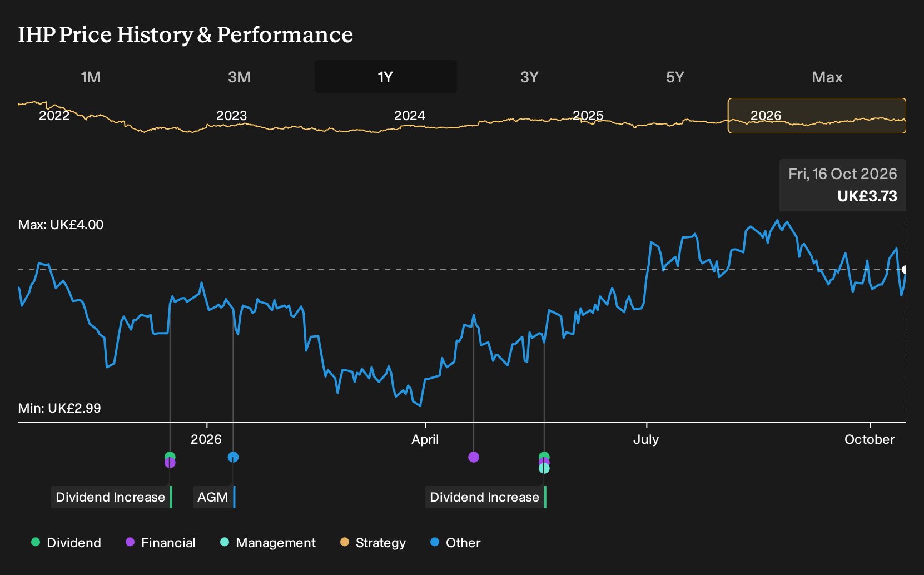Click the July axis label

(x=646, y=439)
